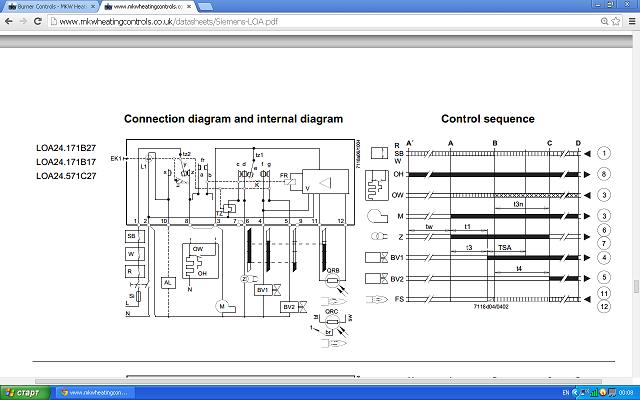Click the browser Forward arrow
Viewport: 640px width, 400px height.
tap(23, 21)
